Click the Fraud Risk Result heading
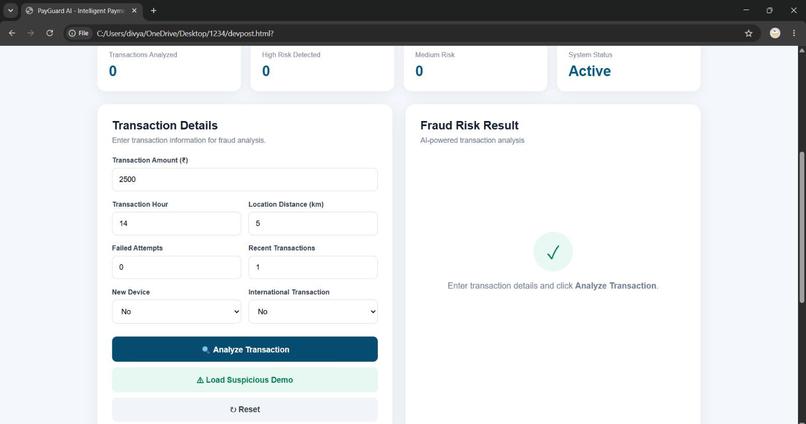The width and height of the screenshot is (806, 424). click(469, 125)
